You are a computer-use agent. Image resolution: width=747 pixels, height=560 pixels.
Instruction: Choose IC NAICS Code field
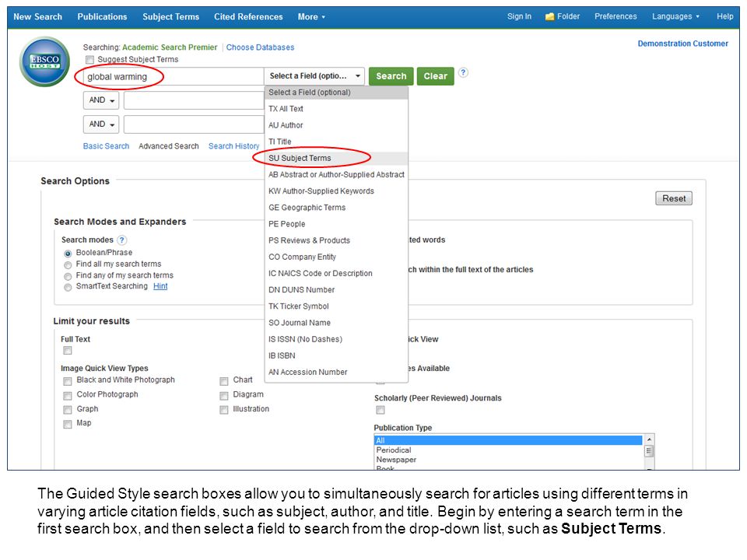point(336,273)
